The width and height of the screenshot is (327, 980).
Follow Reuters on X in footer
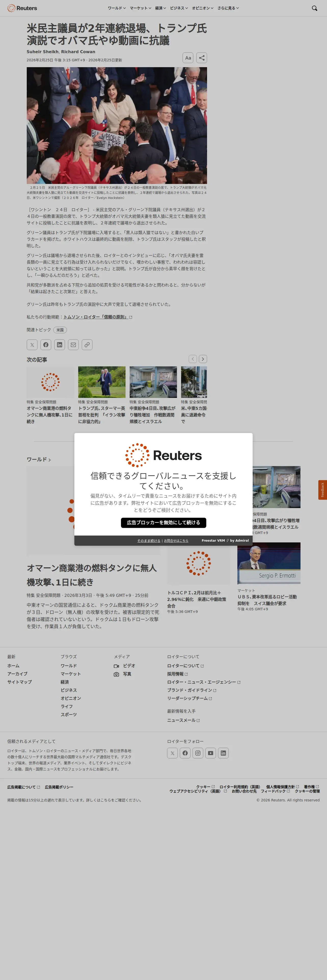172,753
